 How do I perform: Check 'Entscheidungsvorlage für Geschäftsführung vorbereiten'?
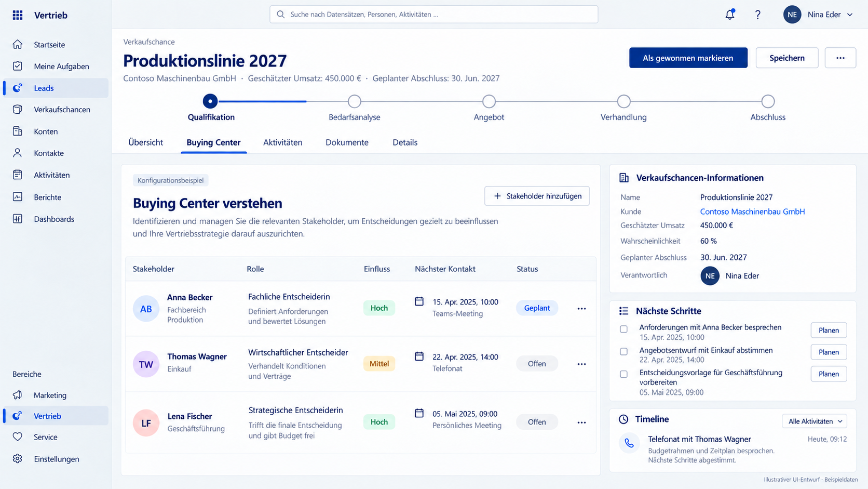(624, 374)
